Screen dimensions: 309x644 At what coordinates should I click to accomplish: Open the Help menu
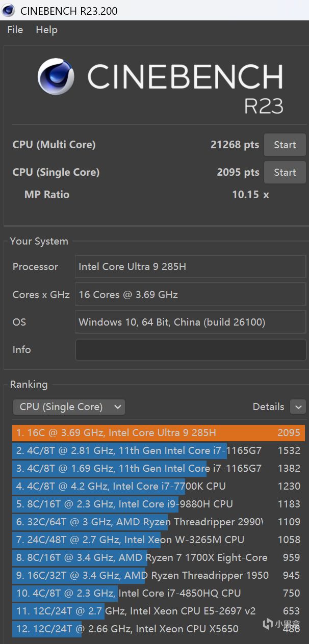(x=46, y=30)
